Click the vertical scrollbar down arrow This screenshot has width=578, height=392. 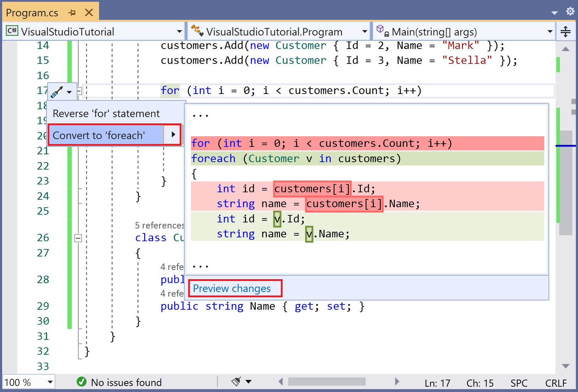566,366
